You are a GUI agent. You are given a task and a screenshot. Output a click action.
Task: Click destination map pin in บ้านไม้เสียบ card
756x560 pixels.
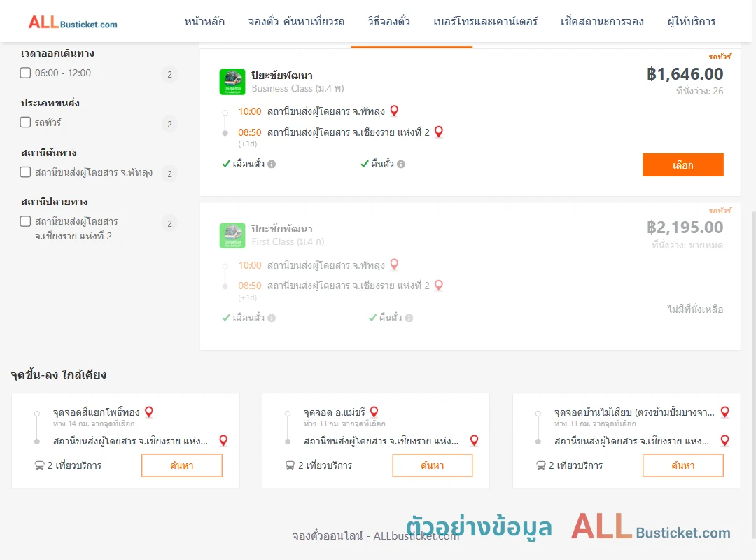point(724,440)
